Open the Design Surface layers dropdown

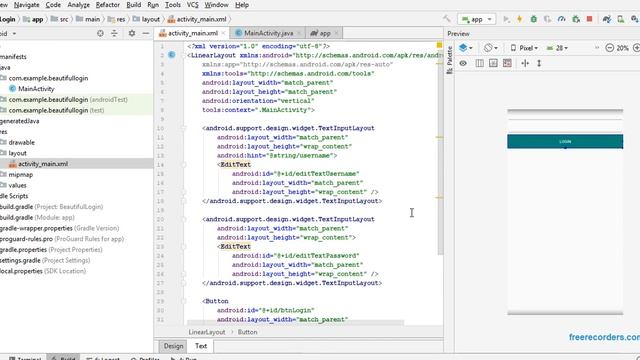(466, 48)
